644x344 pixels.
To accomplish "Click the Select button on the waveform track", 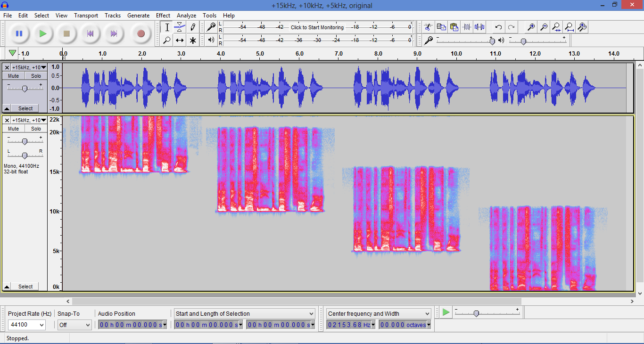I will [25, 108].
